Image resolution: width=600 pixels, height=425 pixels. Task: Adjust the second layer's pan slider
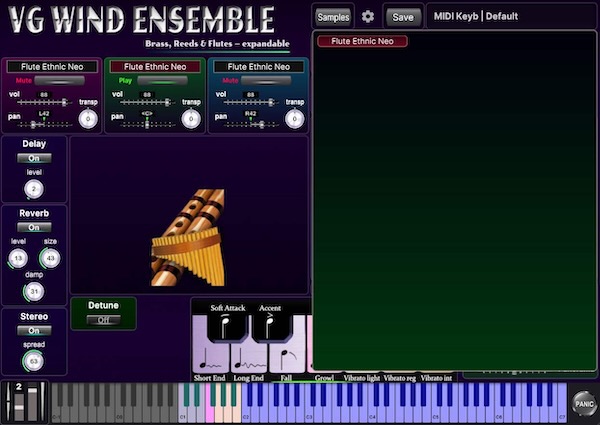[147, 125]
